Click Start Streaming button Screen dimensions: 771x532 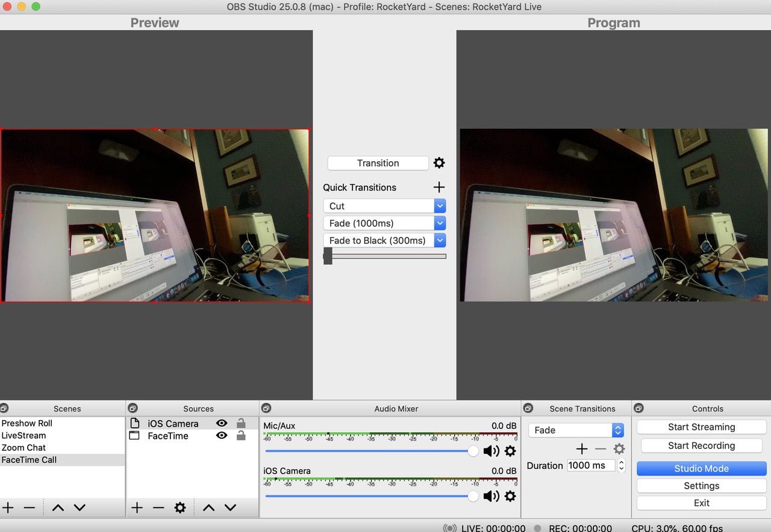click(701, 427)
